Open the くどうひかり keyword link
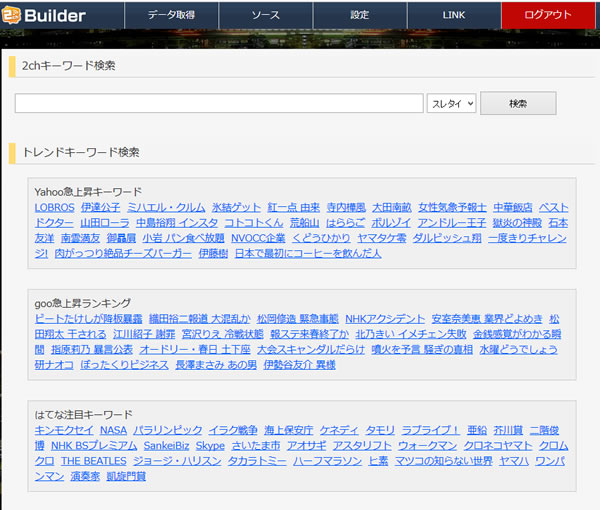The height and width of the screenshot is (510, 600). point(321,238)
